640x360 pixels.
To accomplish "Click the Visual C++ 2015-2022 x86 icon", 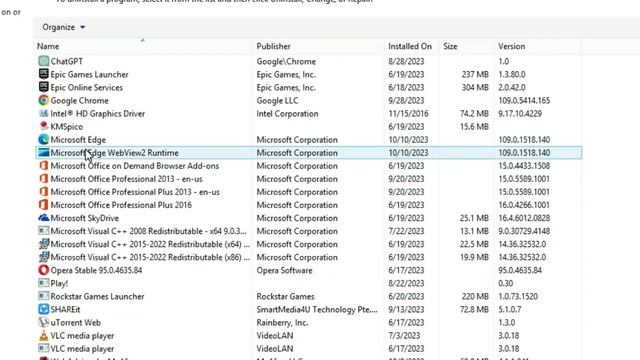I will tap(43, 257).
